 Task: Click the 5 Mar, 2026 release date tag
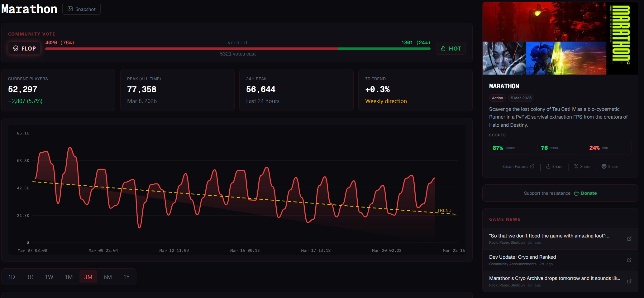click(521, 98)
